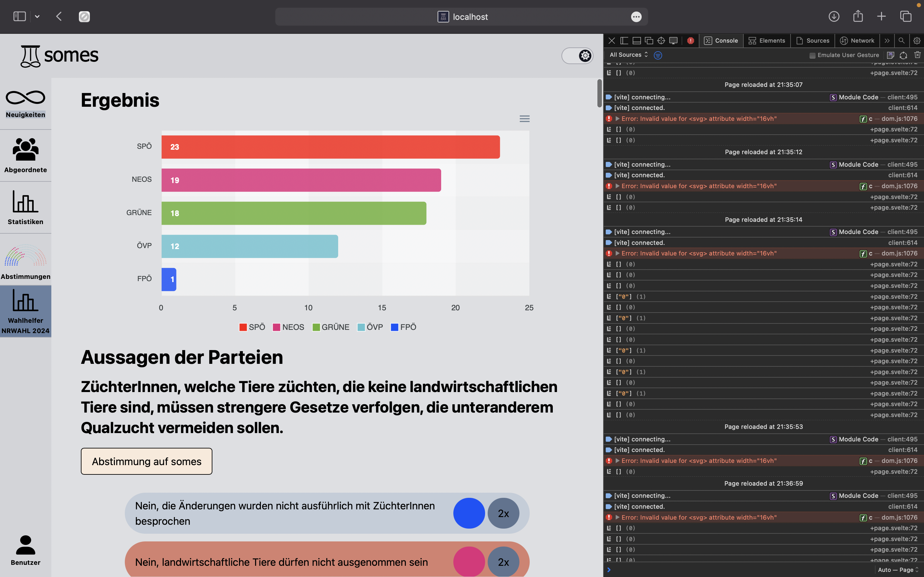Screen dimensions: 924x577
Task: Click the blue FPÖ color circle
Action: point(468,513)
